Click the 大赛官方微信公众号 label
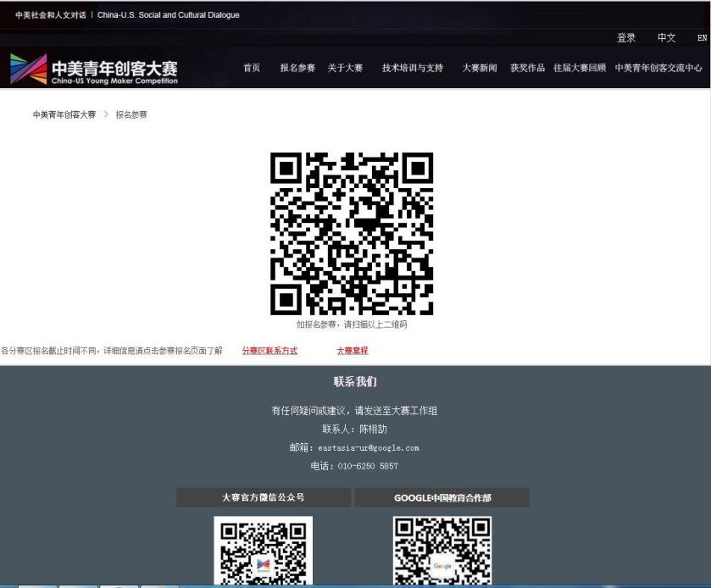The image size is (711, 588). (x=263, y=497)
